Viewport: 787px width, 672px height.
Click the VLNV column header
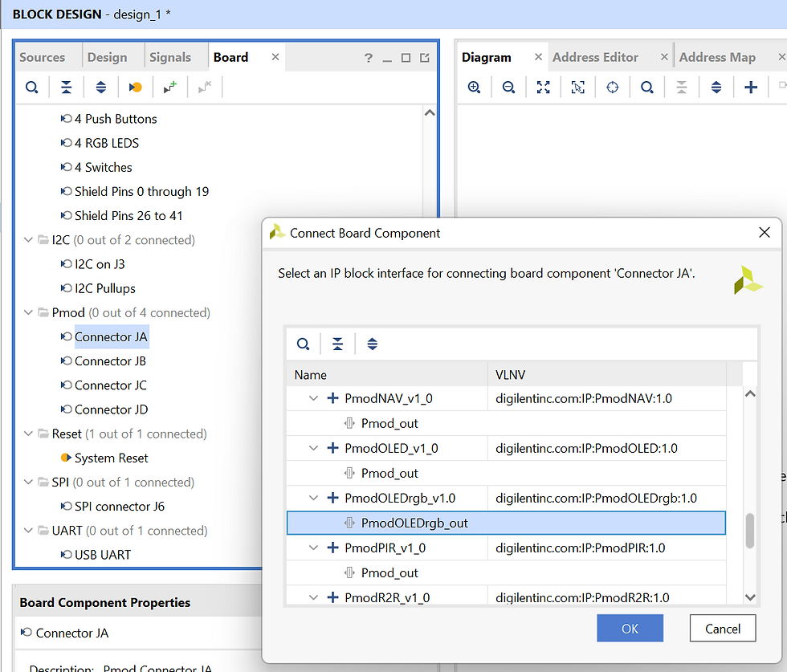pos(607,375)
